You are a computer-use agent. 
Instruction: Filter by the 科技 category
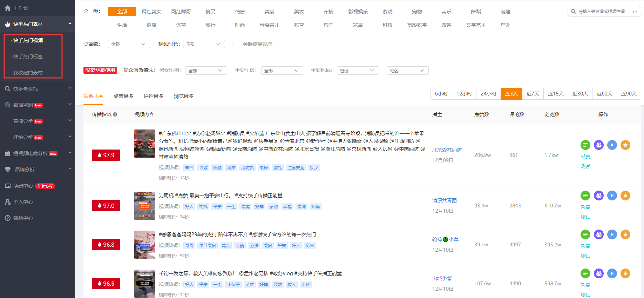(387, 25)
